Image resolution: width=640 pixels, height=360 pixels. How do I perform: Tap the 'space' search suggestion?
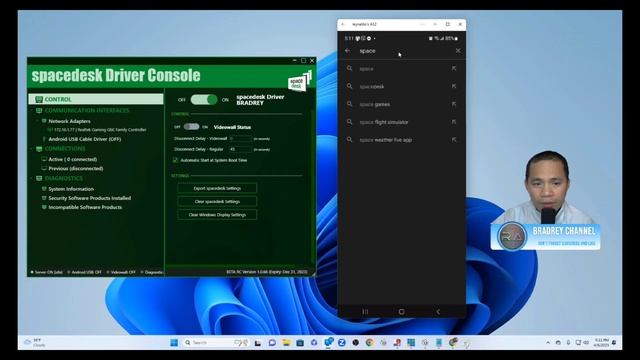coord(402,69)
